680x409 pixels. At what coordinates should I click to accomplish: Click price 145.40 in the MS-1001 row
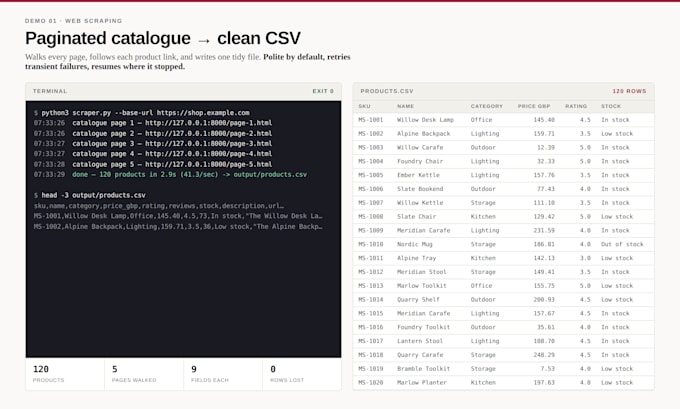[544, 120]
